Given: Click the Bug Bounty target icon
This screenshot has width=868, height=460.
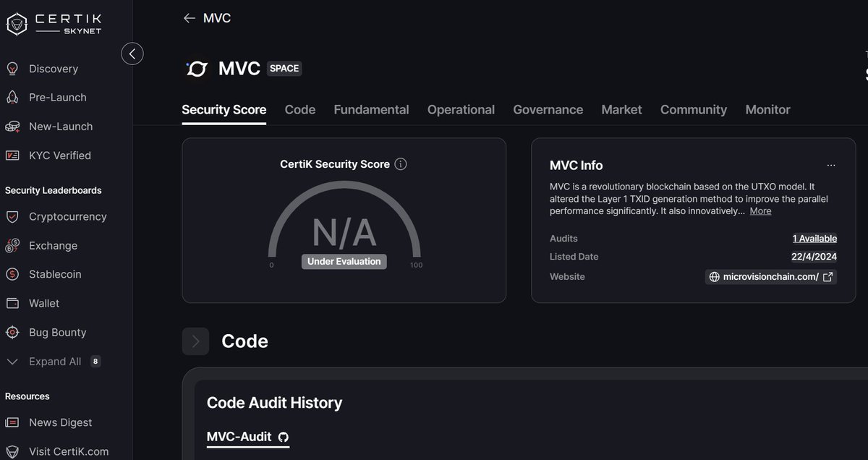Looking at the screenshot, I should pyautogui.click(x=12, y=333).
